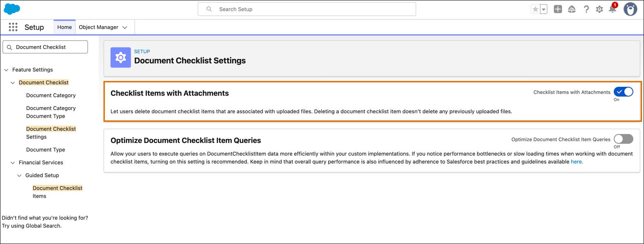Open the favorites list dropdown arrow

point(544,9)
